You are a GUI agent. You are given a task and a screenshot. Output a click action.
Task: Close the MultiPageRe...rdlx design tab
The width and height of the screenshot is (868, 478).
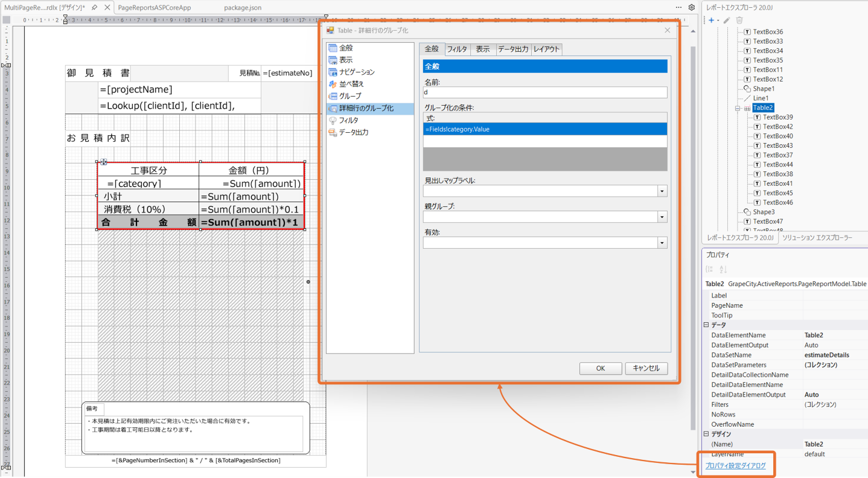pyautogui.click(x=107, y=7)
